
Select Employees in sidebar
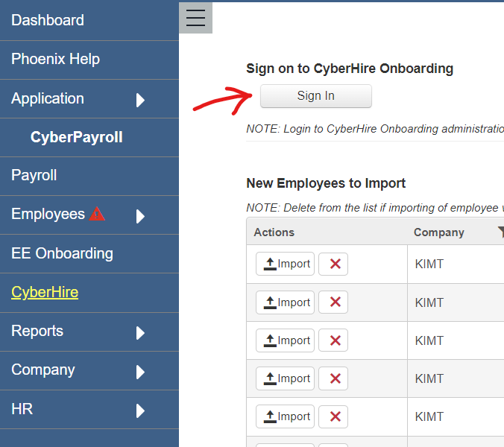point(48,214)
